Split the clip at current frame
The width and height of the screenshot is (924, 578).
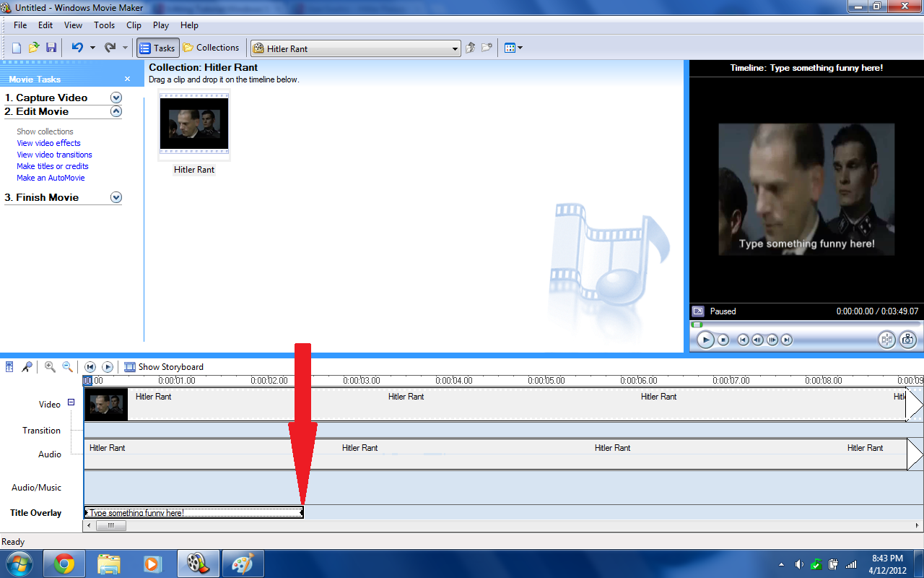886,340
